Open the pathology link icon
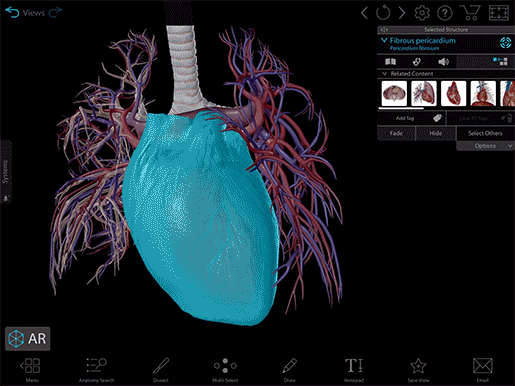515x386 pixels. pyautogui.click(x=417, y=62)
